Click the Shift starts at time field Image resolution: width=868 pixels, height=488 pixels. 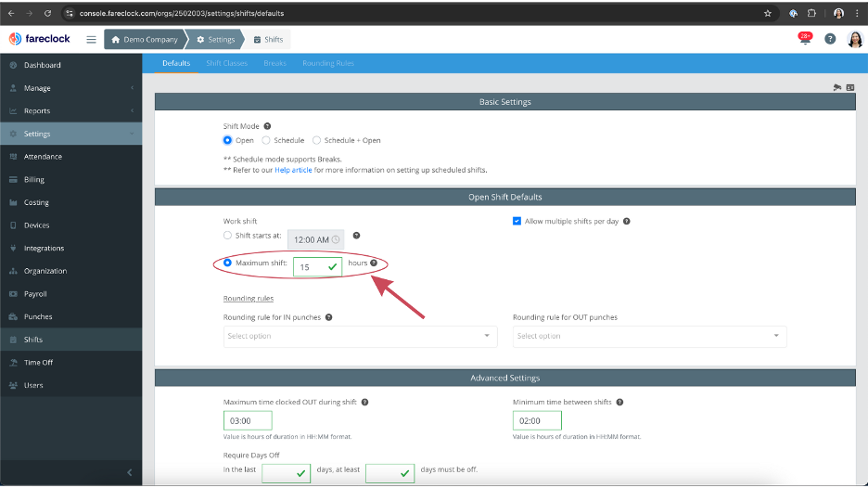point(315,239)
